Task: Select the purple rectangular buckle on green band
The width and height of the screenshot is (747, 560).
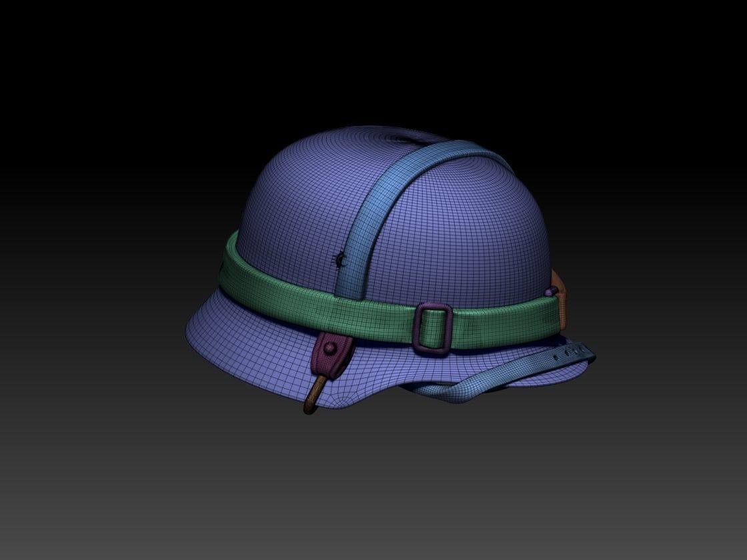Action: pyautogui.click(x=433, y=329)
